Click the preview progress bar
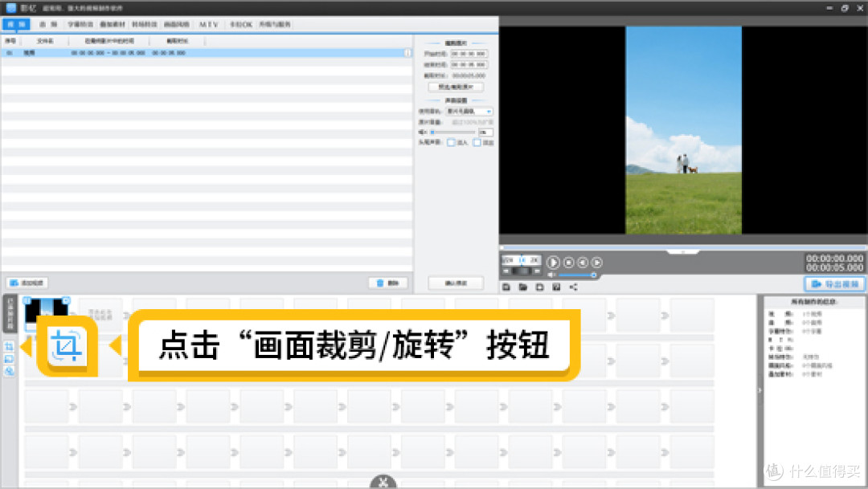868x489 pixels. [x=683, y=247]
